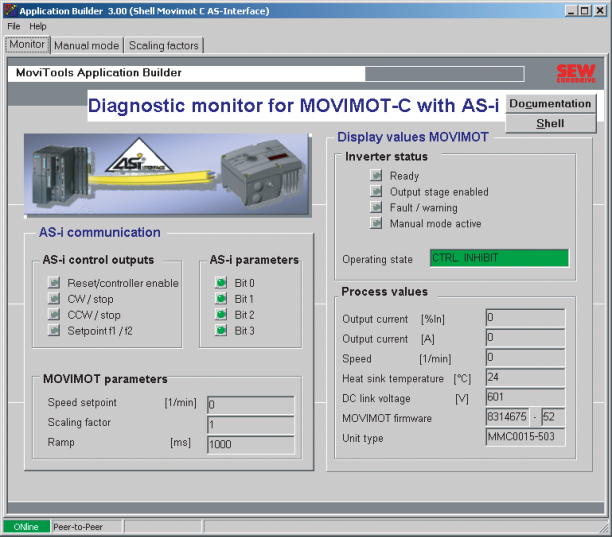
Task: Click the CW / stop indicator
Action: [x=54, y=299]
